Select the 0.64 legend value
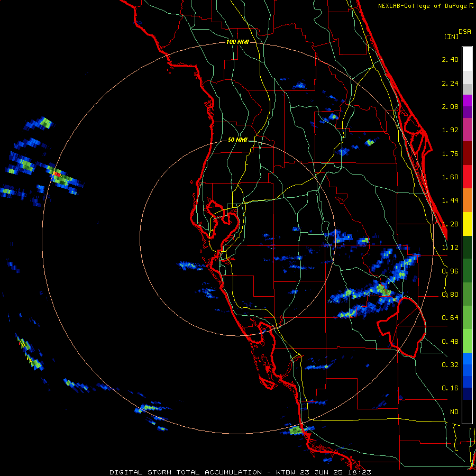 click(x=450, y=318)
